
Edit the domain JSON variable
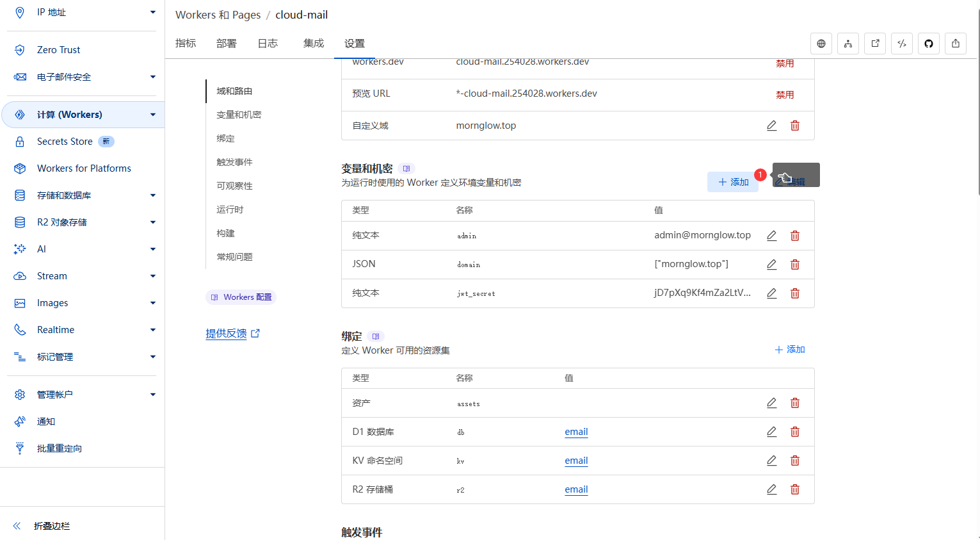[771, 265]
